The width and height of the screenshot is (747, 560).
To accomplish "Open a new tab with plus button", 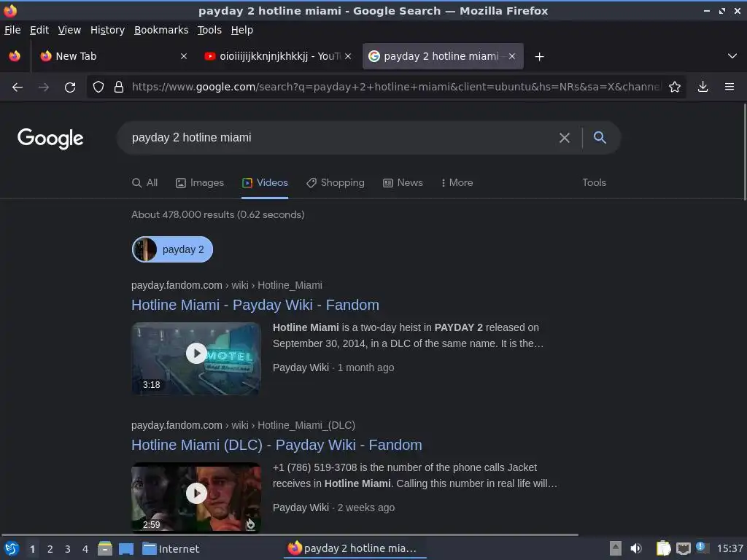I will click(x=539, y=57).
